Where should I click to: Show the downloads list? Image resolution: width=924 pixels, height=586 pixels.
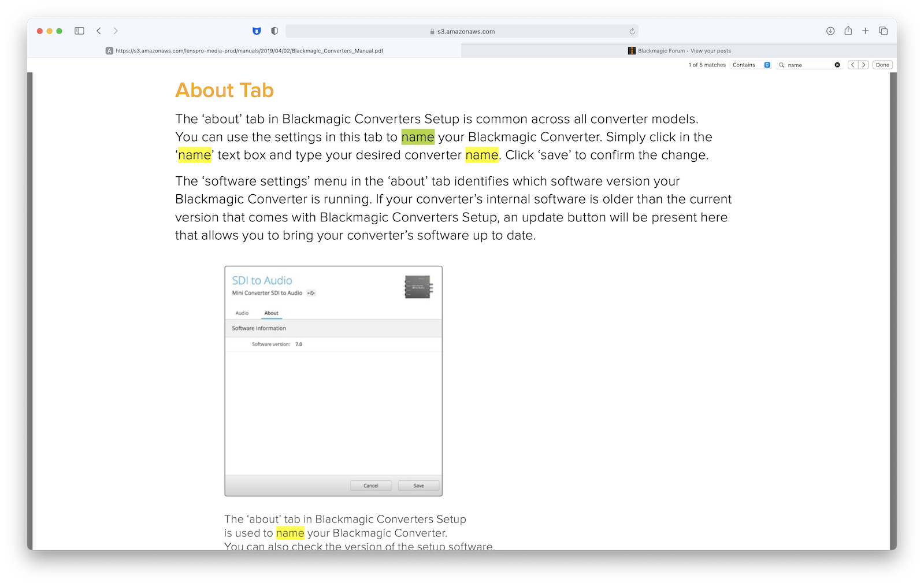[830, 31]
